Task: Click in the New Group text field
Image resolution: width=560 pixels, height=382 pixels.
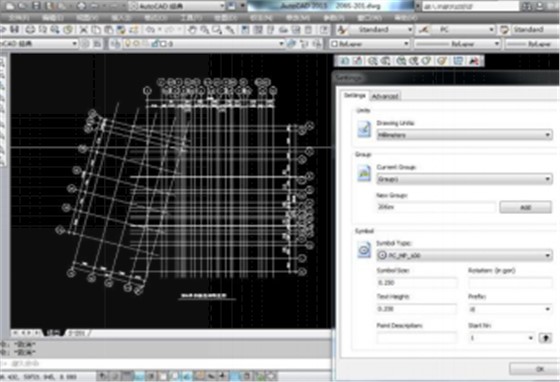Action: pos(436,207)
